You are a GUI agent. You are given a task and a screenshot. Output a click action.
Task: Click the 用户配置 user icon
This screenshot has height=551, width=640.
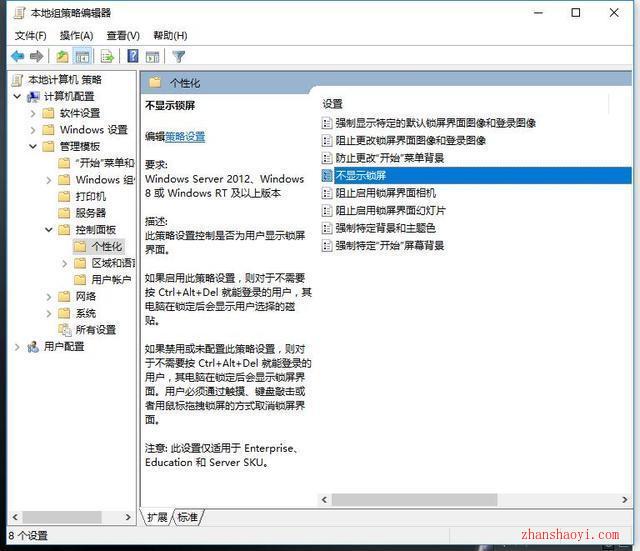point(33,347)
